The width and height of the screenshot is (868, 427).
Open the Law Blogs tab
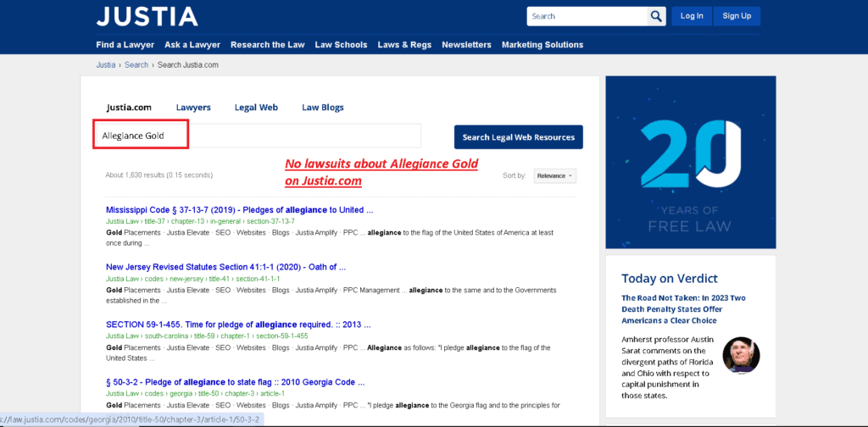[x=323, y=108]
